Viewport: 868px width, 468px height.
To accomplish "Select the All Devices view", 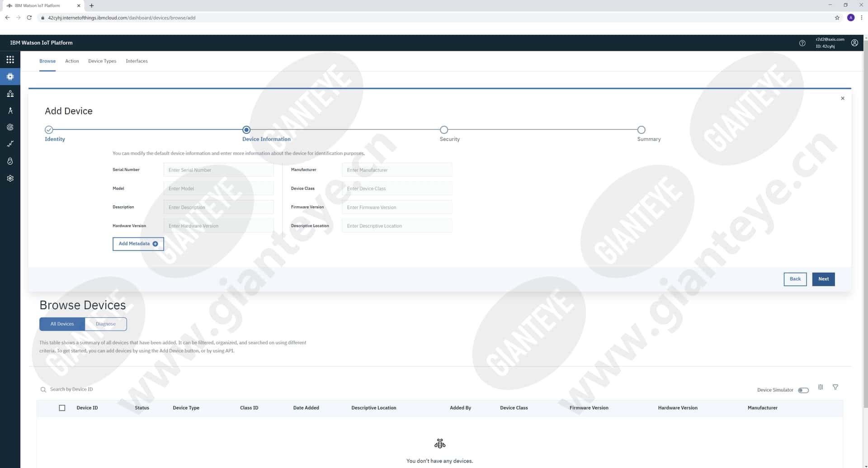I will [62, 324].
